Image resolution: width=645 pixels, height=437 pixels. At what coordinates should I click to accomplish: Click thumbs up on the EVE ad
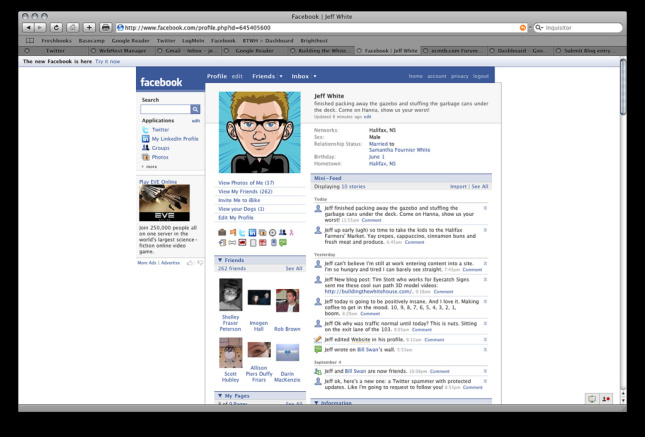pyautogui.click(x=190, y=263)
